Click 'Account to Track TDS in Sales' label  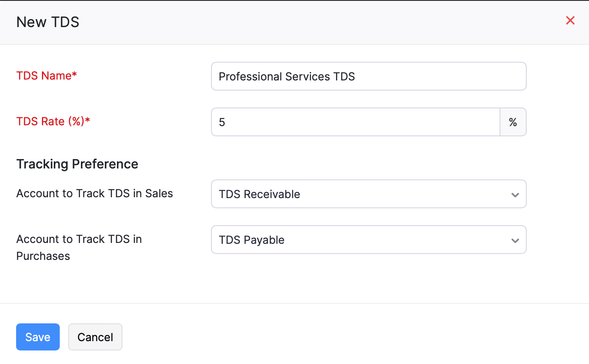pyautogui.click(x=94, y=193)
